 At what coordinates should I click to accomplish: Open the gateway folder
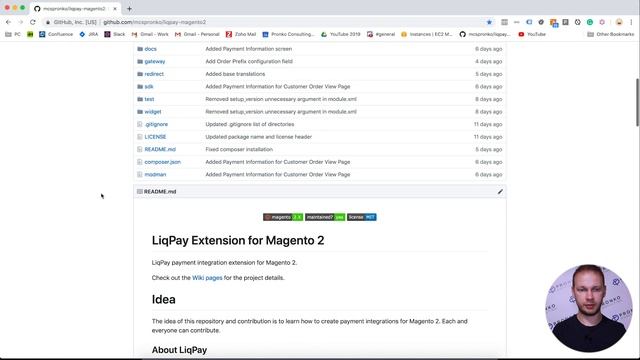pyautogui.click(x=155, y=62)
